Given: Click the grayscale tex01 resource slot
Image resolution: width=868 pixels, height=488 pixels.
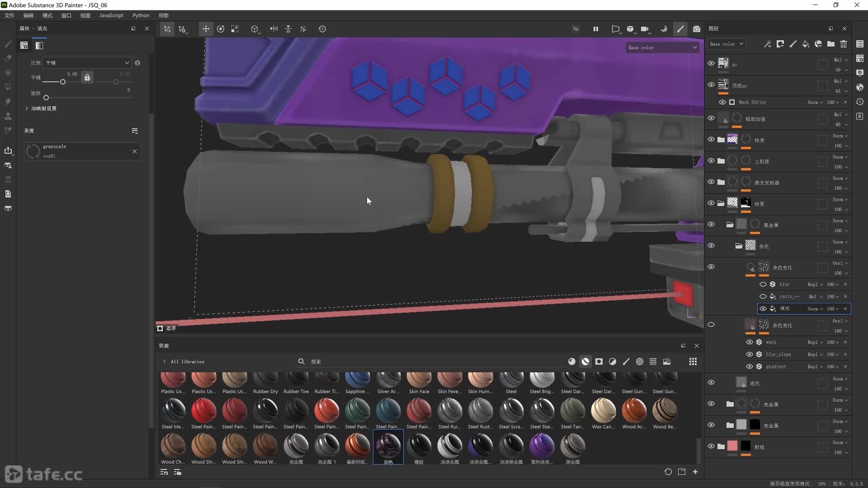Looking at the screenshot, I should point(82,151).
